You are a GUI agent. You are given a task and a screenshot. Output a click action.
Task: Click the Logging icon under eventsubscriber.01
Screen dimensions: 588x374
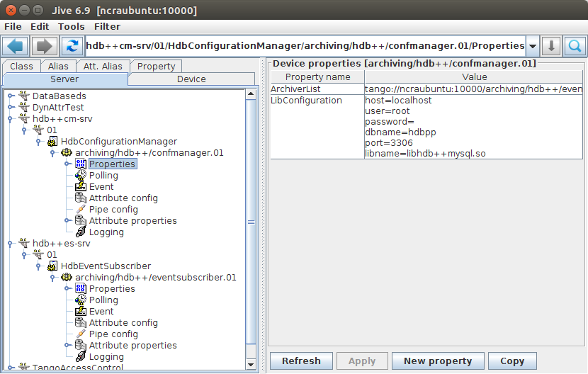coord(81,356)
